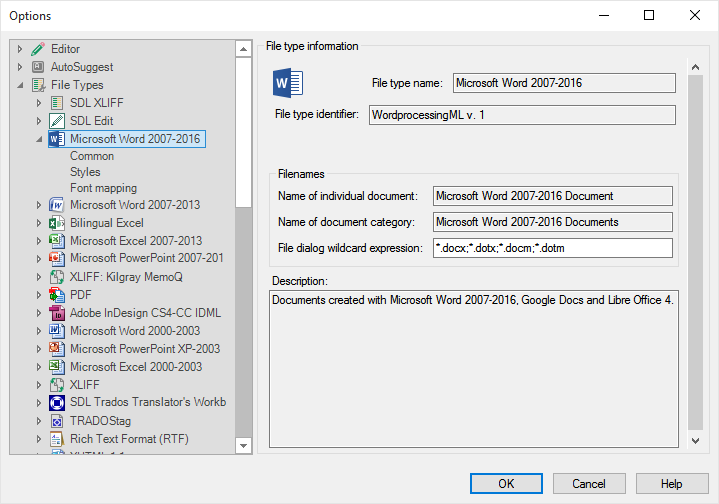Screen dimensions: 719x504
Task: Confirm with the OK button
Action: tap(506, 484)
